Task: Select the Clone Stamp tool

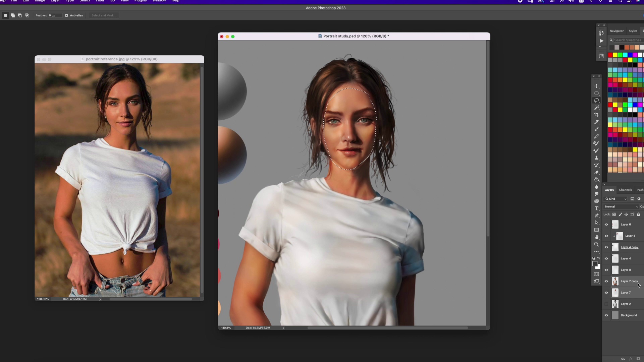Action: [x=596, y=158]
